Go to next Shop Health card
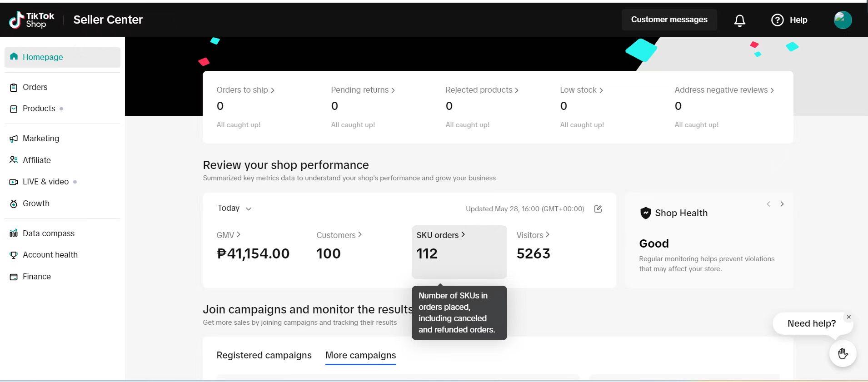The height and width of the screenshot is (382, 868). point(782,204)
